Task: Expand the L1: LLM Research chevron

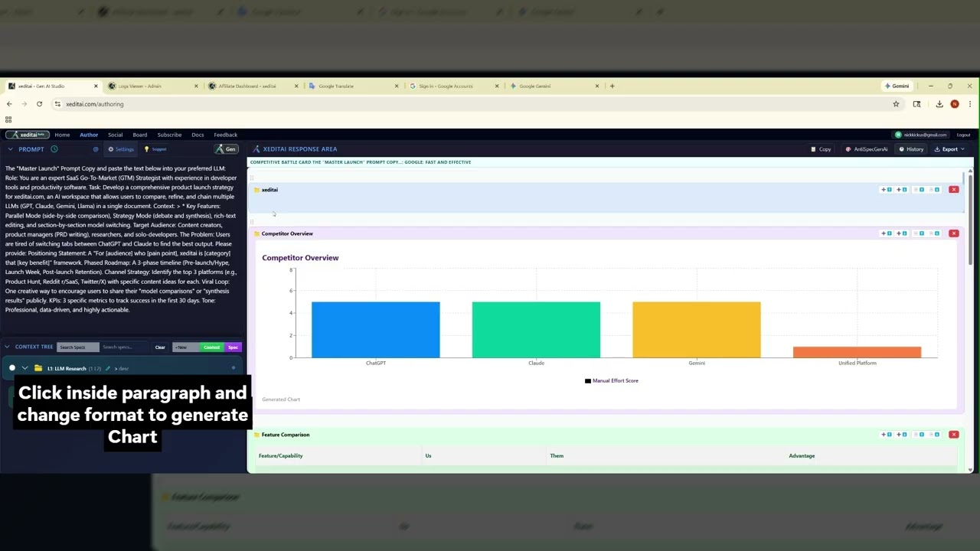Action: tap(24, 368)
